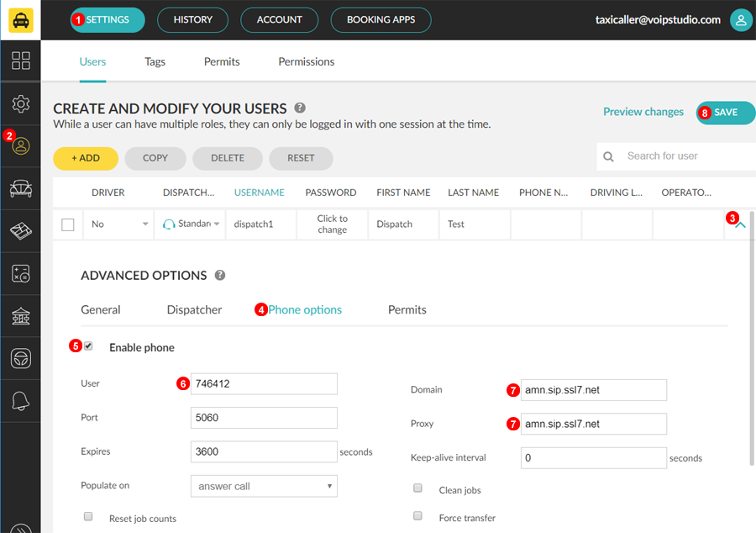The image size is (756, 533).
Task: Click the RESET button
Action: (x=301, y=159)
